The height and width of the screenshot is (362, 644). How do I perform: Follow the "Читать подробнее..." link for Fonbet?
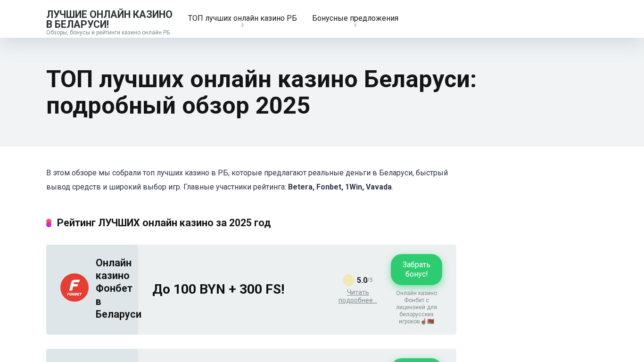pyautogui.click(x=358, y=296)
